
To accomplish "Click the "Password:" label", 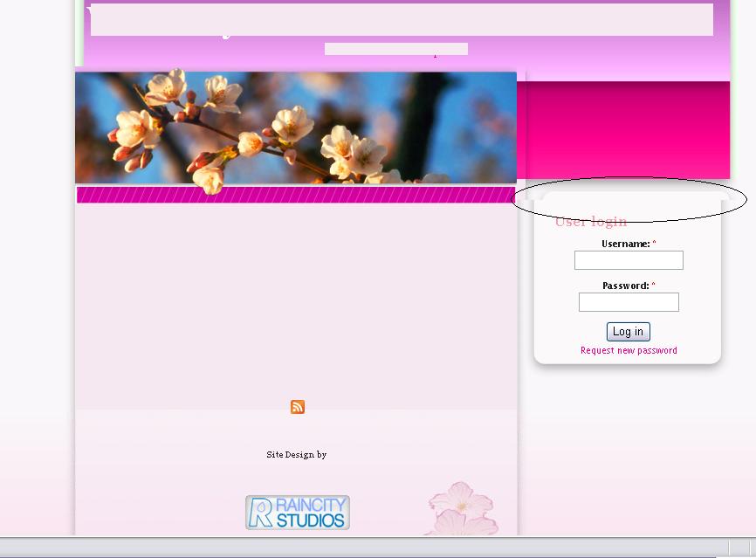I will 626,286.
